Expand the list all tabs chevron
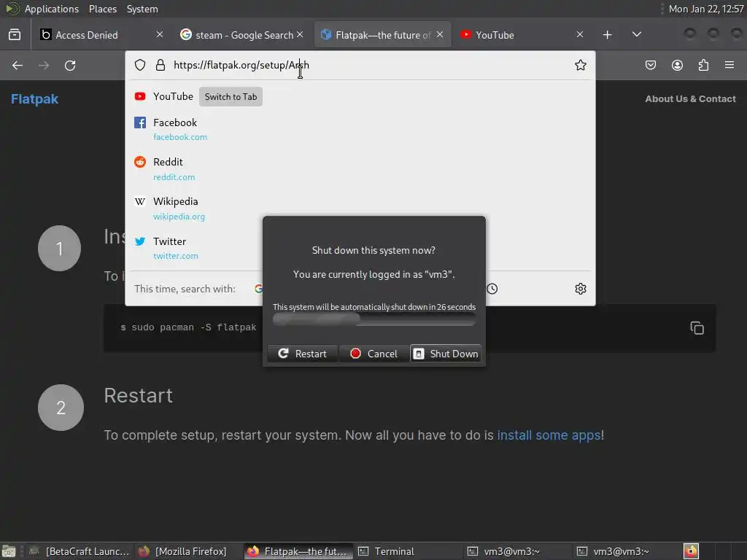This screenshot has width=747, height=560. pyautogui.click(x=636, y=34)
